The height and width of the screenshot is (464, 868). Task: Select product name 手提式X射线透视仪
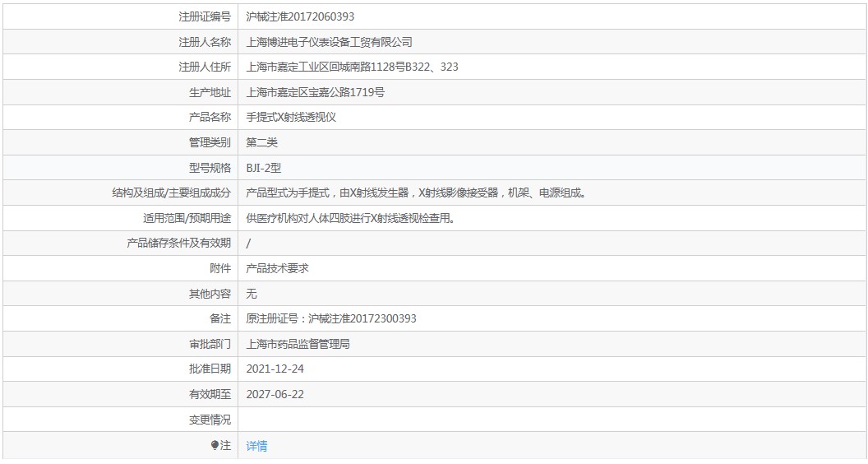[291, 118]
